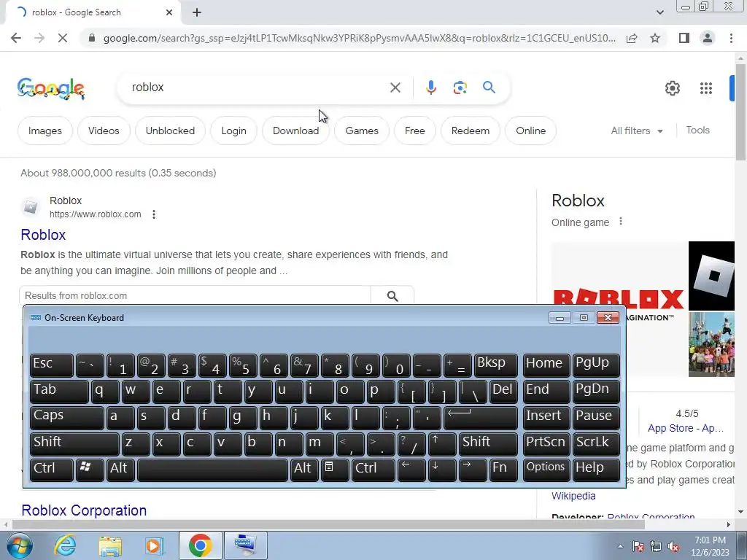Image resolution: width=747 pixels, height=560 pixels.
Task: Click the horizontal scrollbar thumb
Action: pos(328,524)
